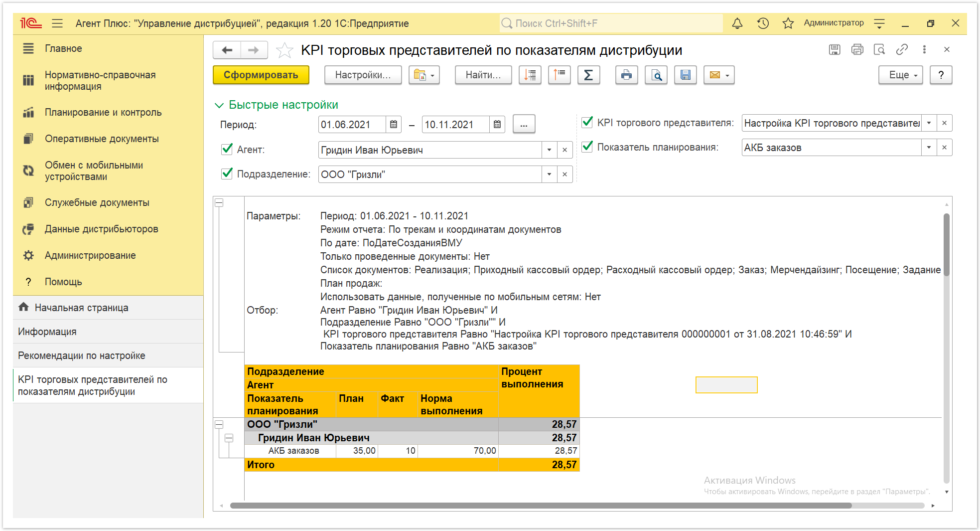Image resolution: width=980 pixels, height=531 pixels.
Task: Open the settings lines icon near Администратор
Action: point(879,23)
